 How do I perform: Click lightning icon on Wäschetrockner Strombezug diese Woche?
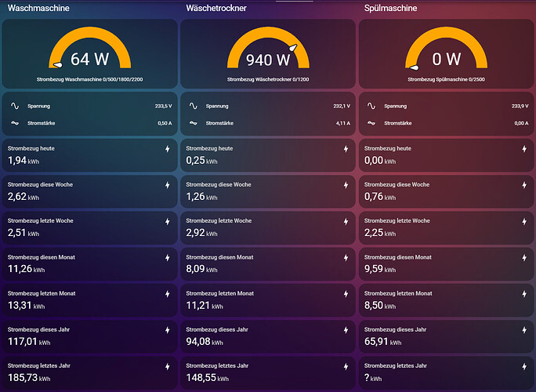(x=346, y=185)
